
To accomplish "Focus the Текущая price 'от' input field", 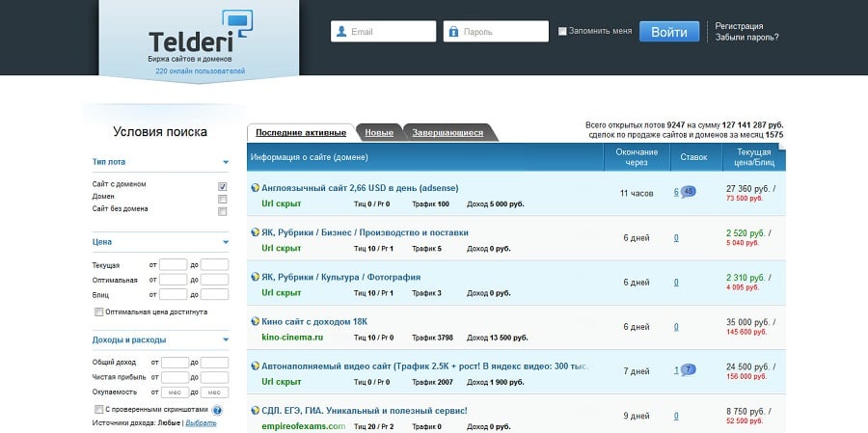I will tap(173, 265).
